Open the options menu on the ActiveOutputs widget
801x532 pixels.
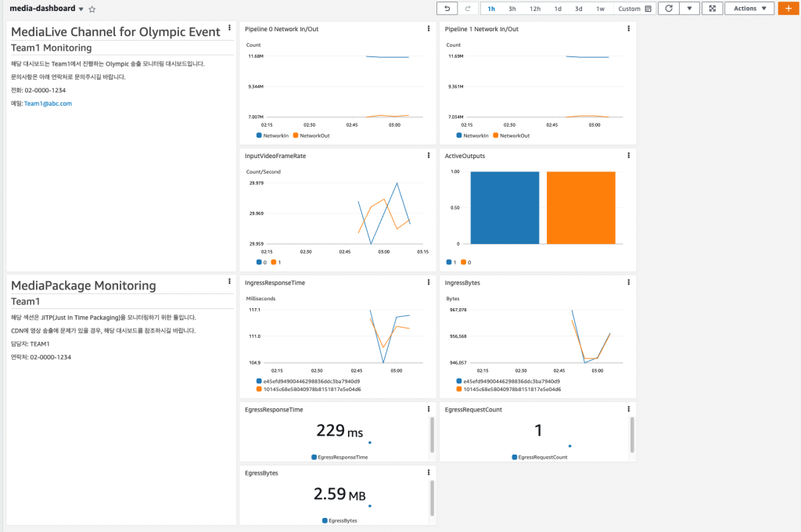[x=628, y=155]
